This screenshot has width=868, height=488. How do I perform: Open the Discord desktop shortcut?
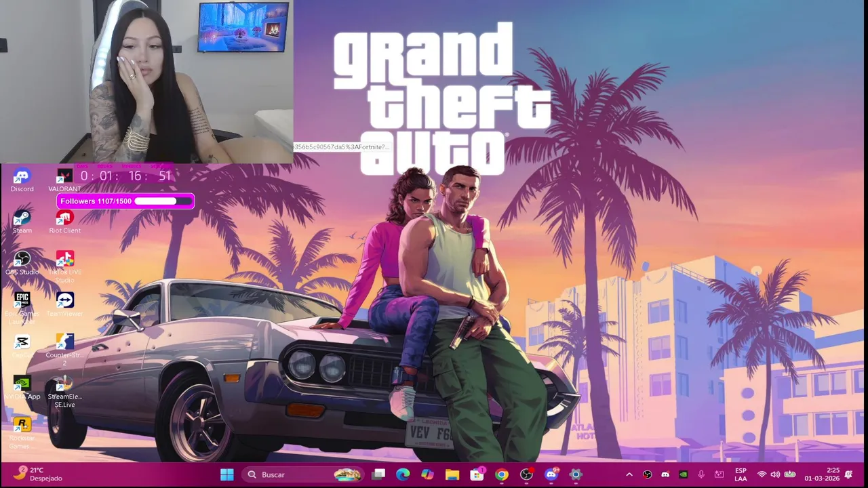point(22,180)
